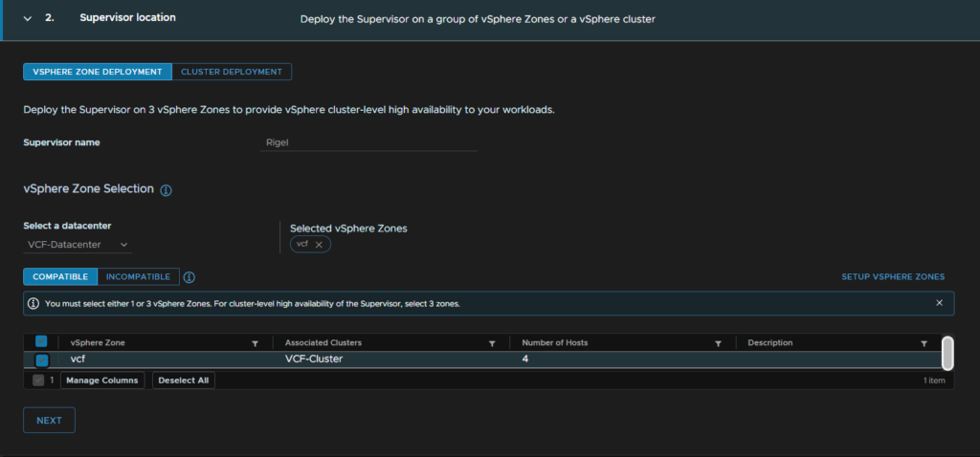Switch to the Incompatible tab

[x=138, y=276]
